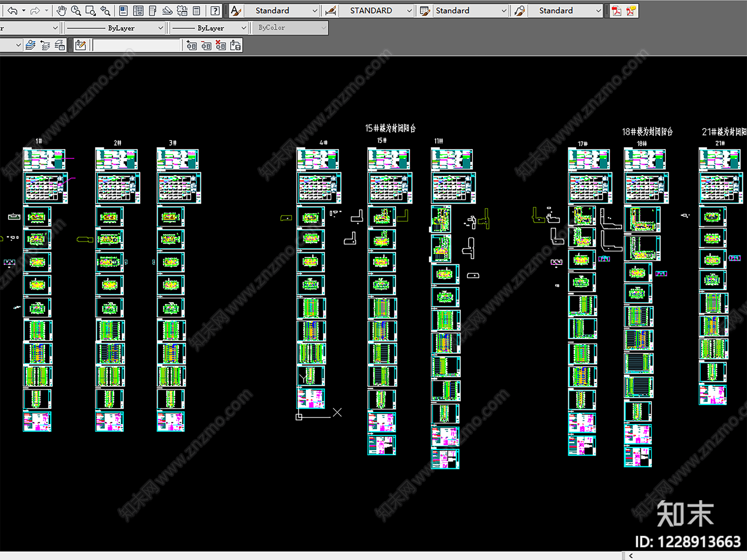The height and width of the screenshot is (560, 747).
Task: Expand the dimension style STANDARD dropdown
Action: [409, 10]
